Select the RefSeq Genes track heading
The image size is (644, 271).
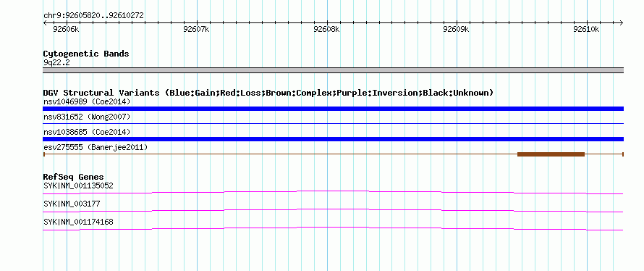[74, 177]
